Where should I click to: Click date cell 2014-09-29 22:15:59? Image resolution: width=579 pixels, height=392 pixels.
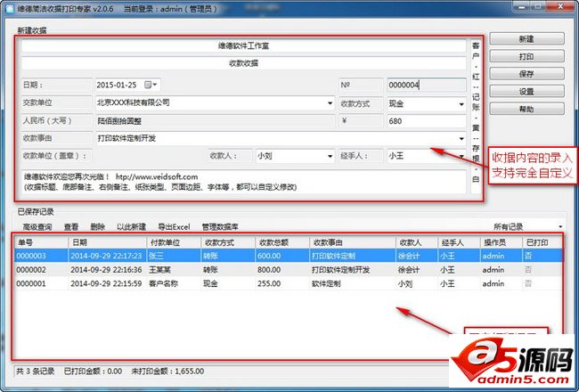coord(106,283)
